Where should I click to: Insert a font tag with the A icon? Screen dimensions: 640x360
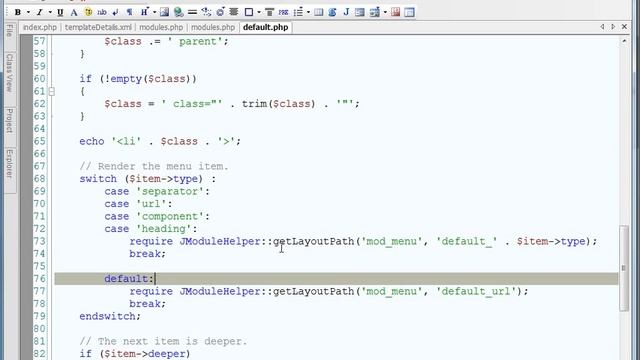(x=74, y=12)
